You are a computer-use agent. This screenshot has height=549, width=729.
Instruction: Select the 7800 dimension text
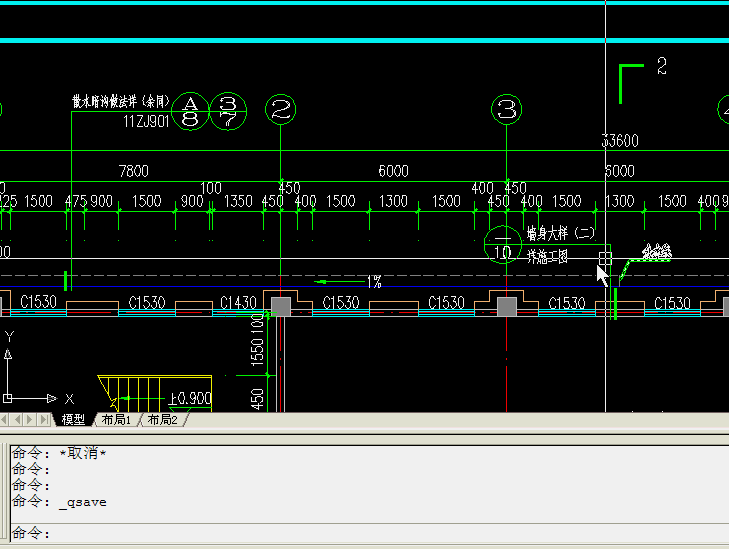tap(133, 171)
